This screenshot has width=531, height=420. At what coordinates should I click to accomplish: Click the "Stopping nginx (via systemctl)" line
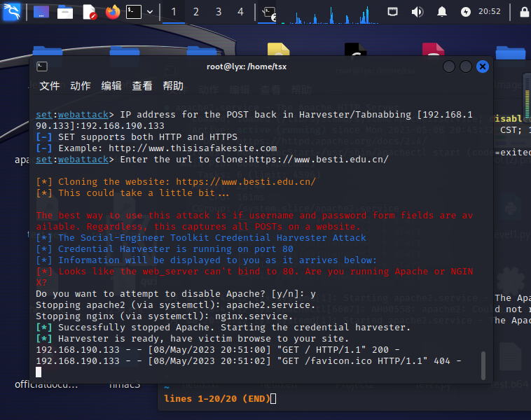(x=164, y=316)
